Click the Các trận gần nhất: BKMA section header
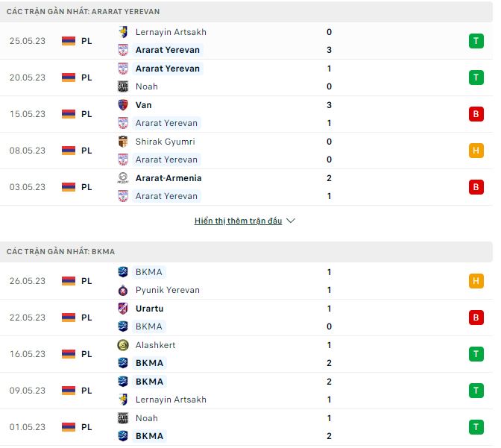 (x=60, y=252)
